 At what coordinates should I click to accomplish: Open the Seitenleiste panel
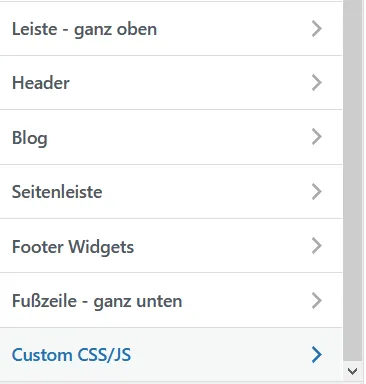pos(57,192)
